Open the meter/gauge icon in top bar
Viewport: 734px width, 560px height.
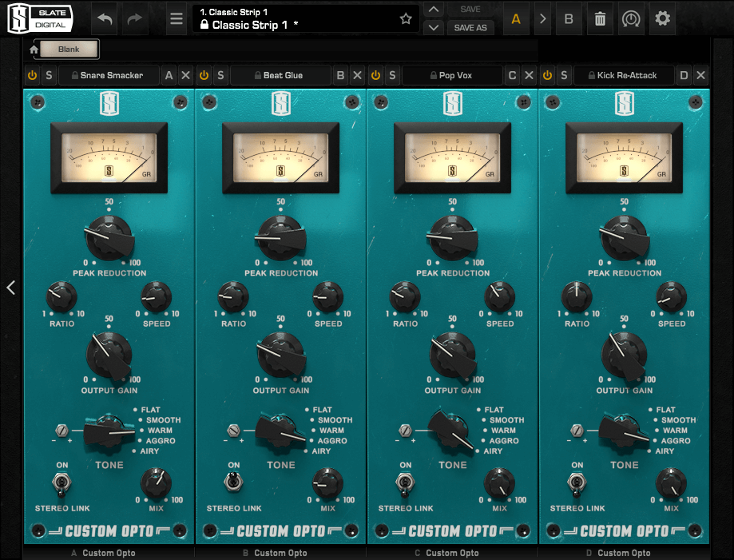point(630,18)
